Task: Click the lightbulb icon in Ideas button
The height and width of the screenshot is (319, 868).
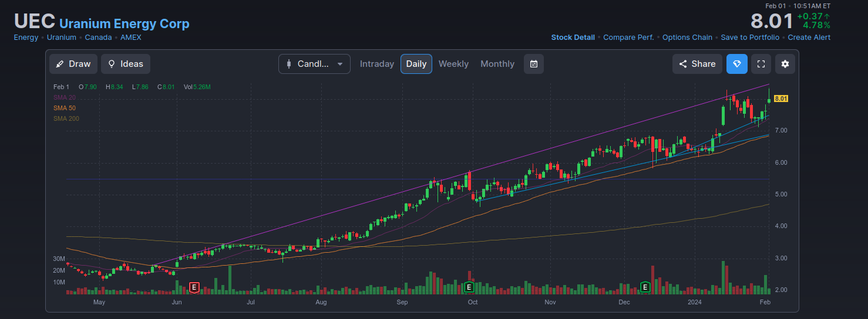Action: 112,64
